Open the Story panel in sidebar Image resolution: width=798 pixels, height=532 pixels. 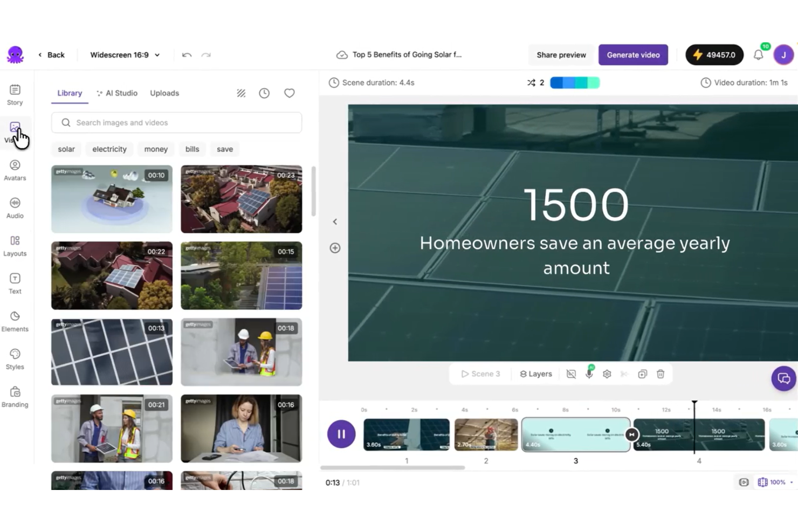15,94
